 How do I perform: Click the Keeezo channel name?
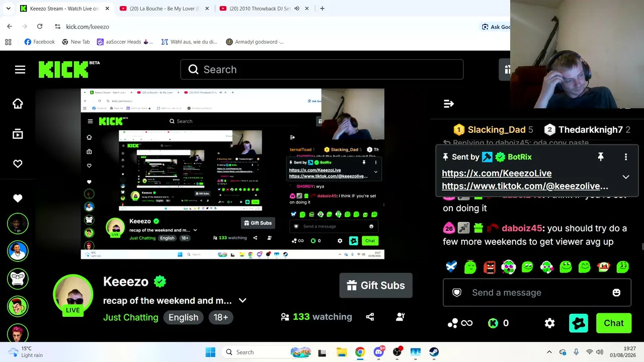click(x=126, y=282)
